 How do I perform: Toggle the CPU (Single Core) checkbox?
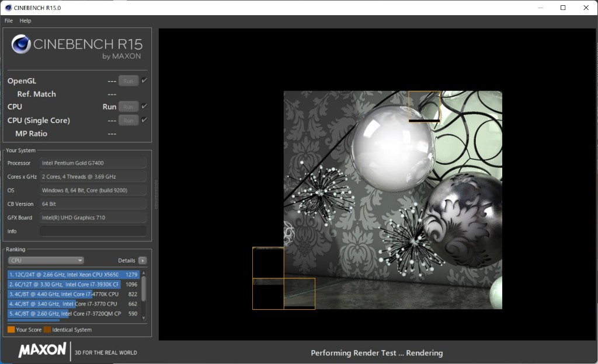tap(144, 120)
